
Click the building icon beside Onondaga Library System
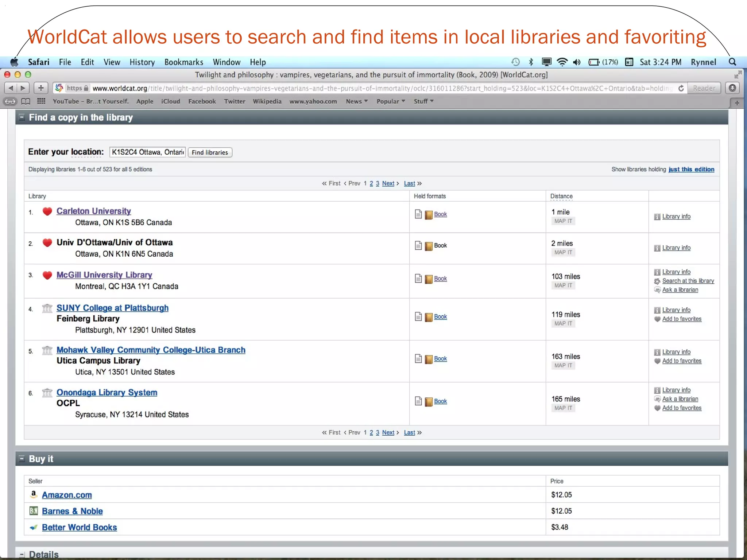click(47, 393)
